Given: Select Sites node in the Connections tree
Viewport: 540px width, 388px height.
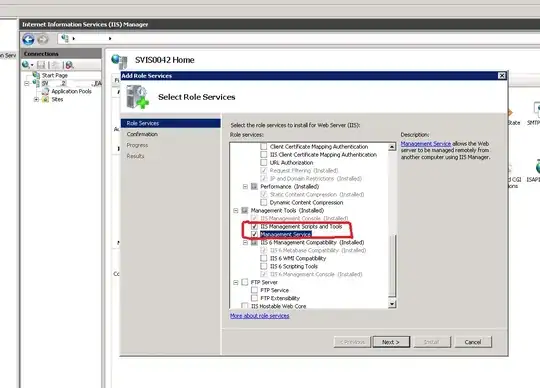Looking at the screenshot, I should (57, 99).
